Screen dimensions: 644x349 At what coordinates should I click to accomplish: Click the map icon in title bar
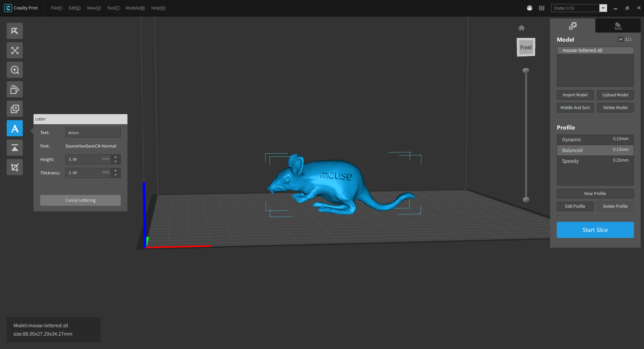(x=542, y=8)
